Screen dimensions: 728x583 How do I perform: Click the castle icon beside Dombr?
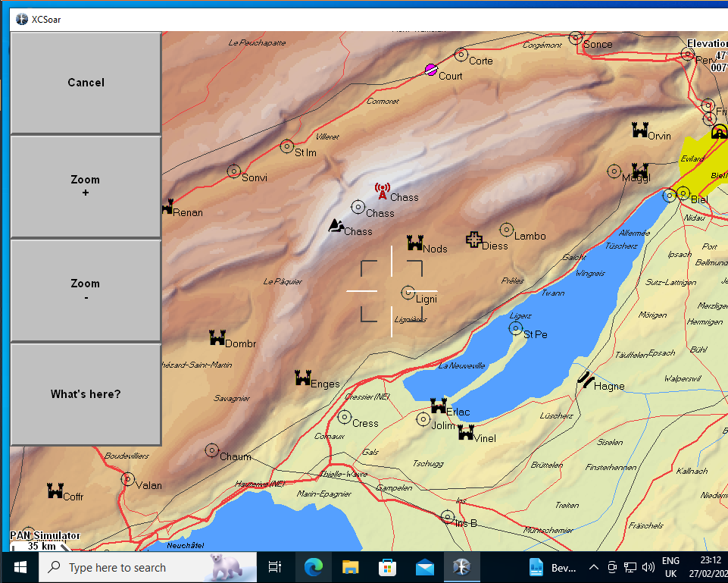(x=217, y=337)
